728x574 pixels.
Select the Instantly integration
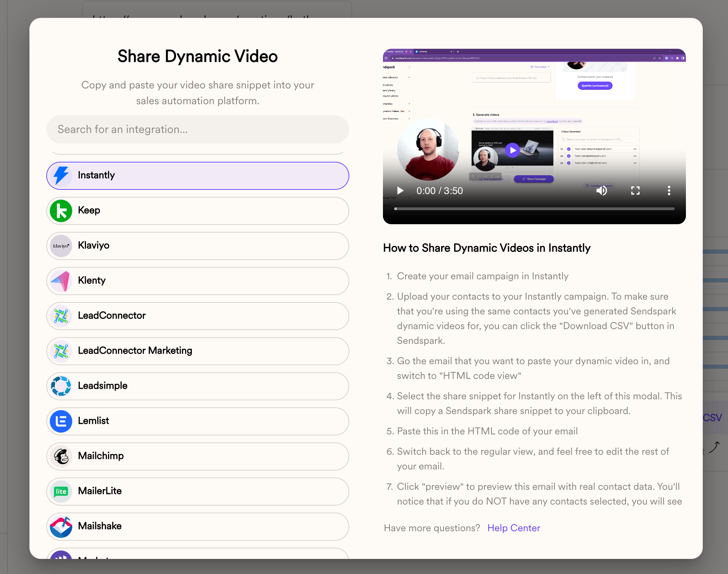pyautogui.click(x=198, y=175)
